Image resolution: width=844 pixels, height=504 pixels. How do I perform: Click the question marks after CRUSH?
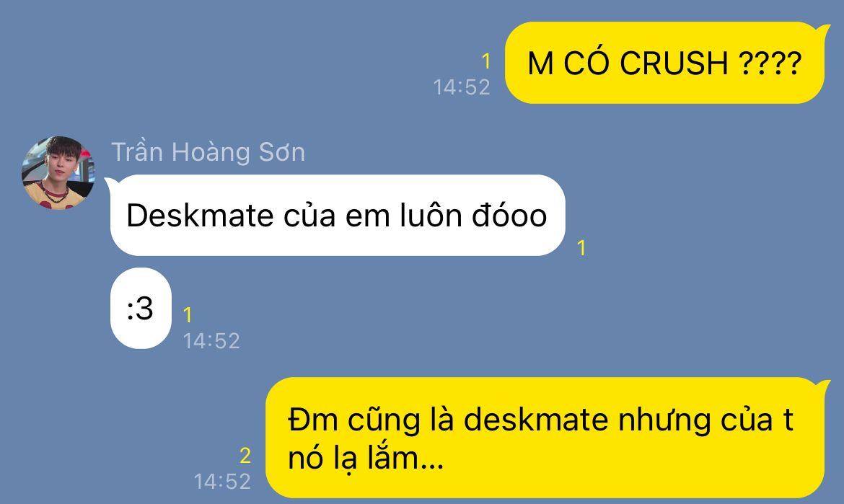pyautogui.click(x=770, y=63)
